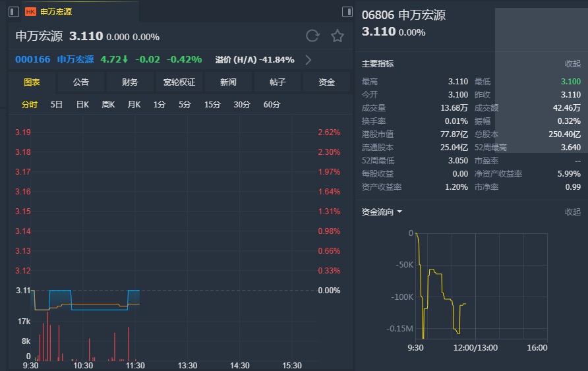Switch chart to 周K
588x371 pixels.
tap(108, 105)
